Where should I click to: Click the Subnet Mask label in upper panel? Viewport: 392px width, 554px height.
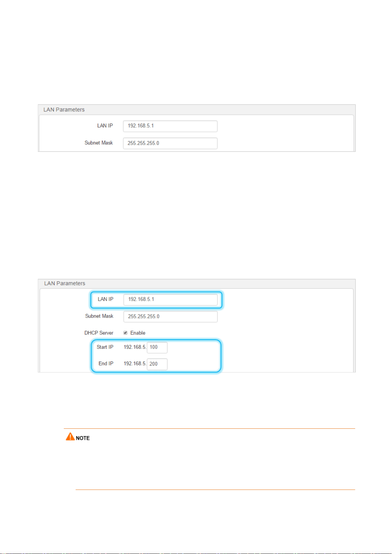click(x=99, y=143)
